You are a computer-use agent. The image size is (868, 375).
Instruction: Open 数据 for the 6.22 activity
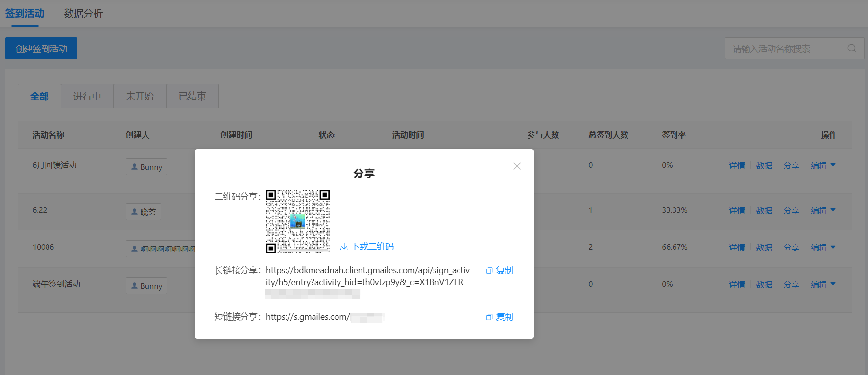764,211
